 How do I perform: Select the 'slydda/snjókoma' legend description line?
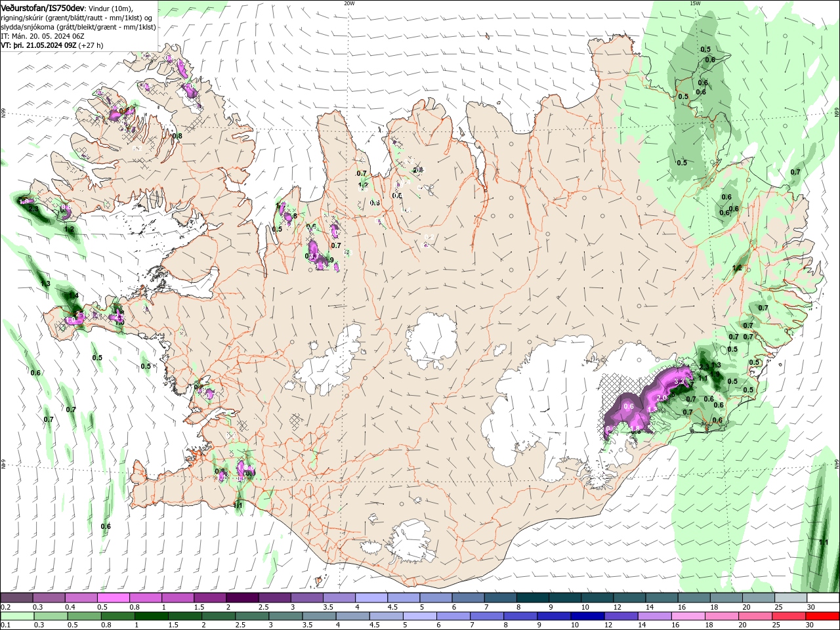tap(78, 27)
